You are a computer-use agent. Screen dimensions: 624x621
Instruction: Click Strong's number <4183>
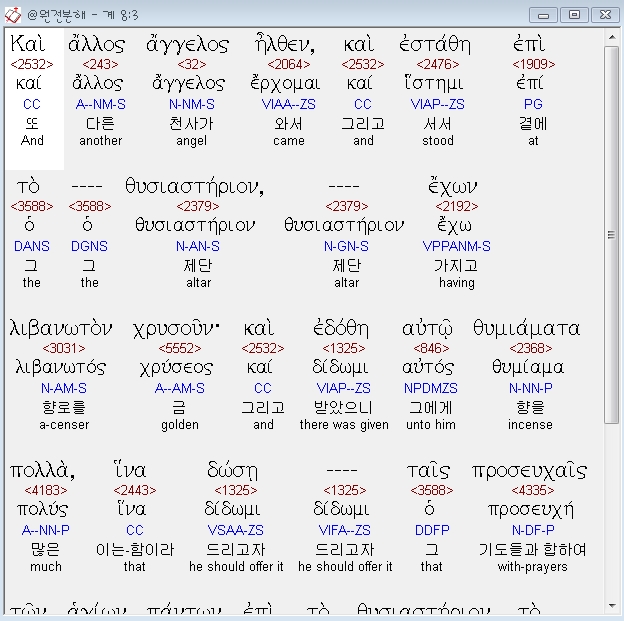pyautogui.click(x=46, y=490)
